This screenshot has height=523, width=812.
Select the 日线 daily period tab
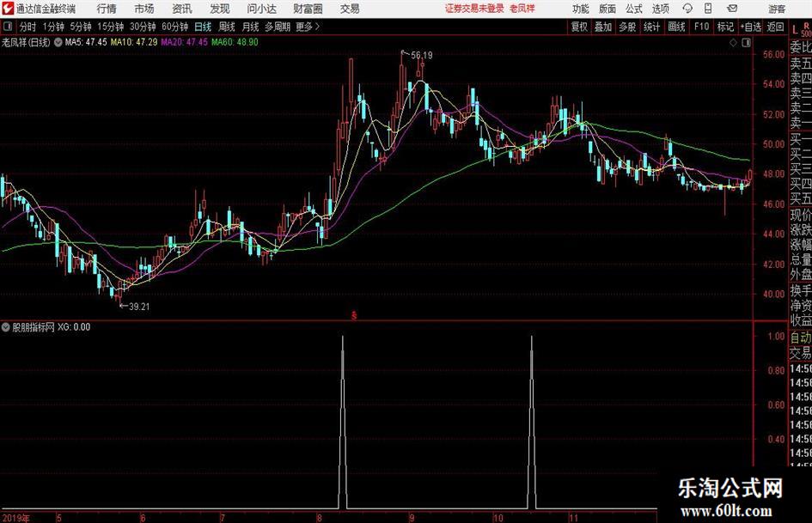point(203,27)
